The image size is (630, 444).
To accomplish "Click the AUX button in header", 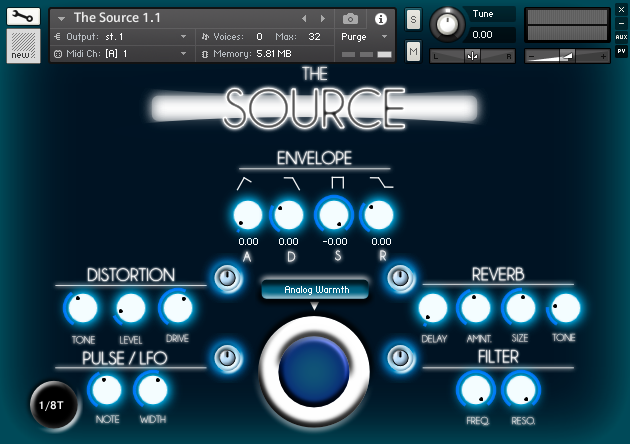I will (x=621, y=36).
